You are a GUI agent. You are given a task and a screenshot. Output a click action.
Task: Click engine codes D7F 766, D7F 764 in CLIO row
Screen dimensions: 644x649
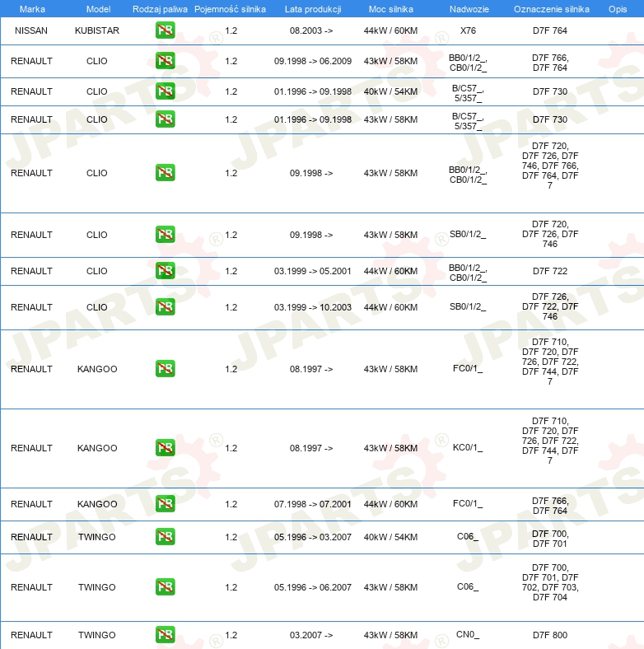550,63
